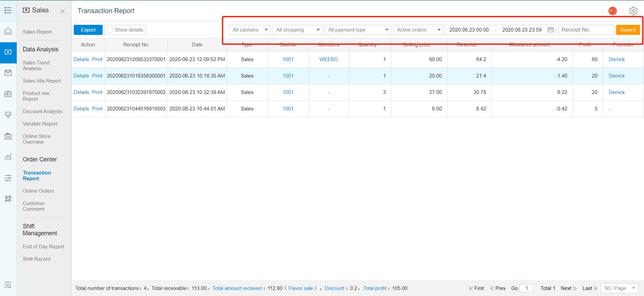644x296 pixels.
Task: Print receipt 20200623104401681003
Action: point(97,109)
